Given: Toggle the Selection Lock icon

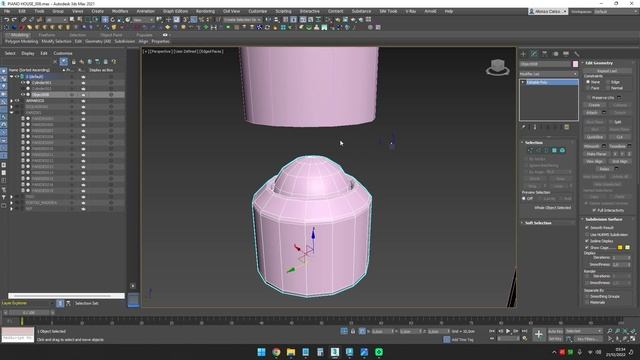Looking at the screenshot, I should click(353, 331).
